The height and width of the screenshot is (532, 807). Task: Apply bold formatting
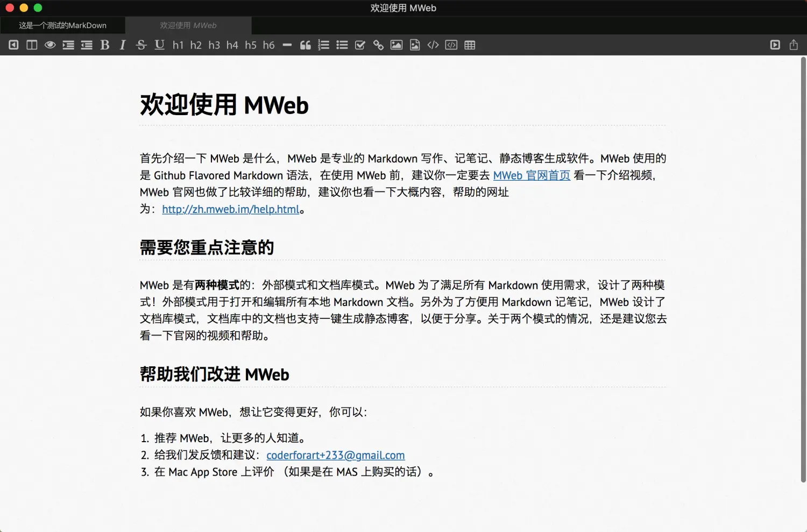coord(105,45)
